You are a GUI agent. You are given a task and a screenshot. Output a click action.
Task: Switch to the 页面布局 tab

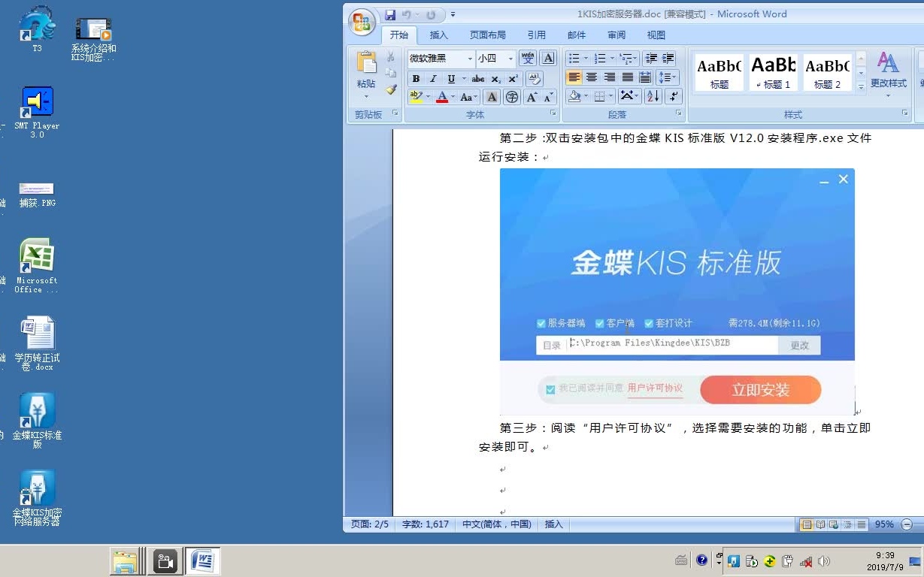(x=488, y=35)
